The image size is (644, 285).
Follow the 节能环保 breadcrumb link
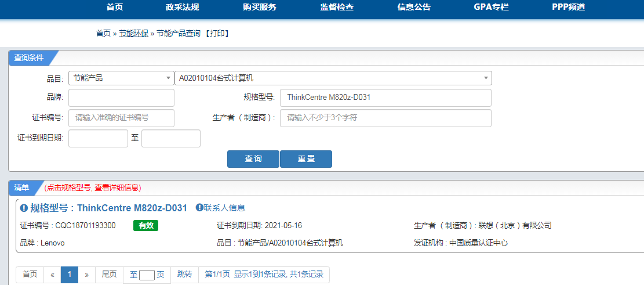click(133, 34)
